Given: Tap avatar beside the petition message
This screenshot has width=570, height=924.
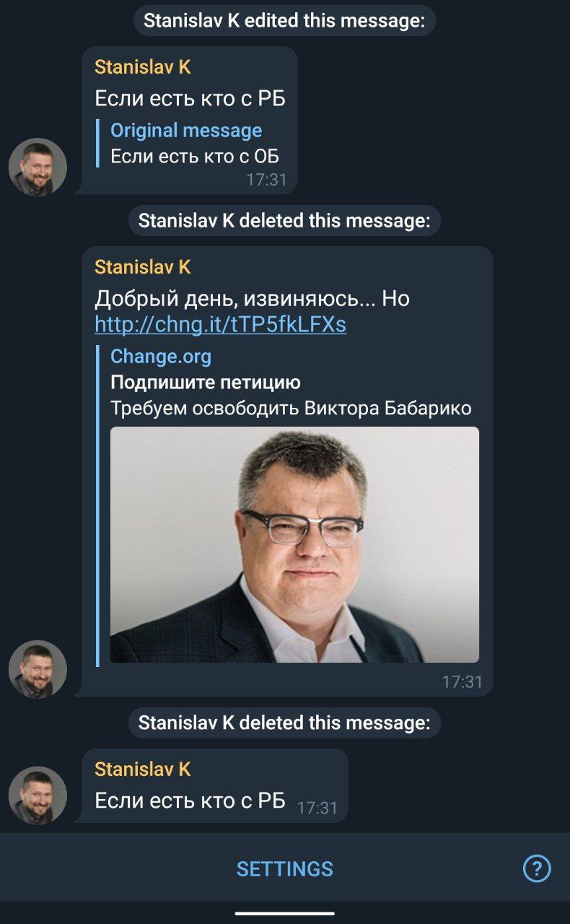Looking at the screenshot, I should 38,669.
